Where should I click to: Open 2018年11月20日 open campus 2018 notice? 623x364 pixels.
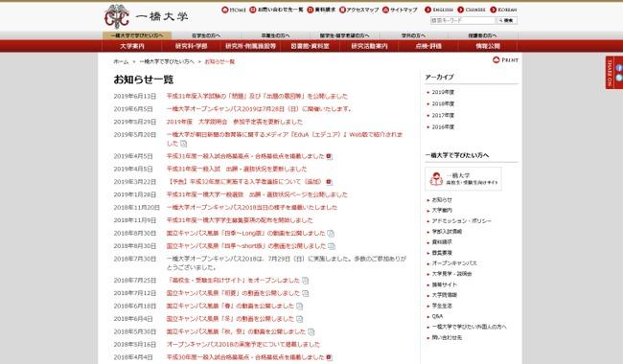point(251,207)
